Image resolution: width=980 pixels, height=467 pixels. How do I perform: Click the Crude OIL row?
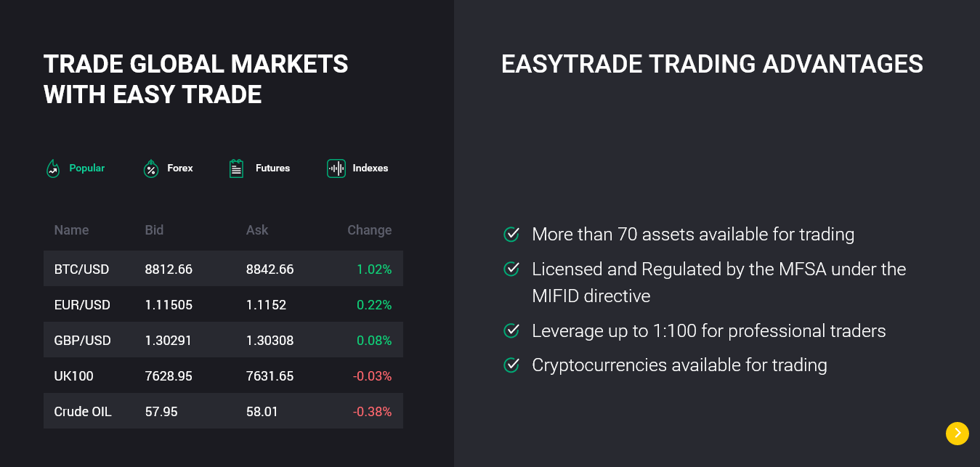(223, 412)
